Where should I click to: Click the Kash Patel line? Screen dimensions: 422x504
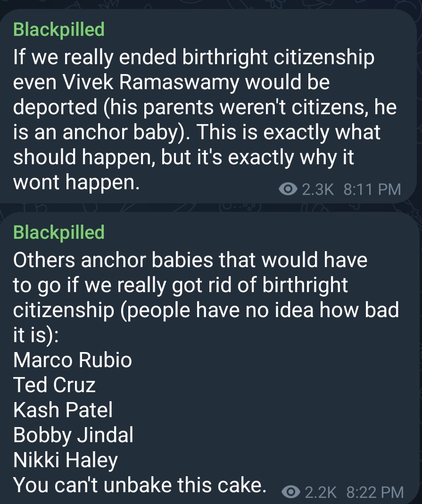click(x=63, y=410)
